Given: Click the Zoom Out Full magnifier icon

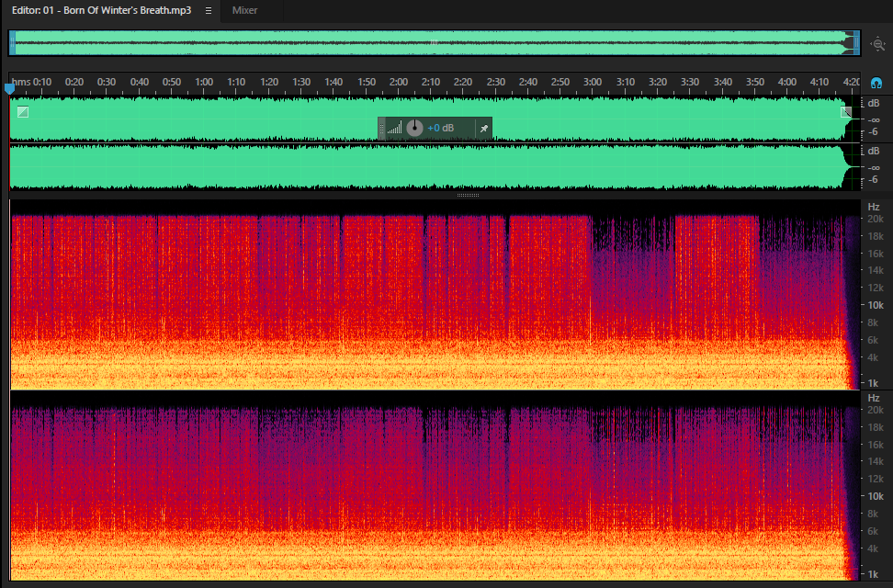Looking at the screenshot, I should pyautogui.click(x=878, y=44).
